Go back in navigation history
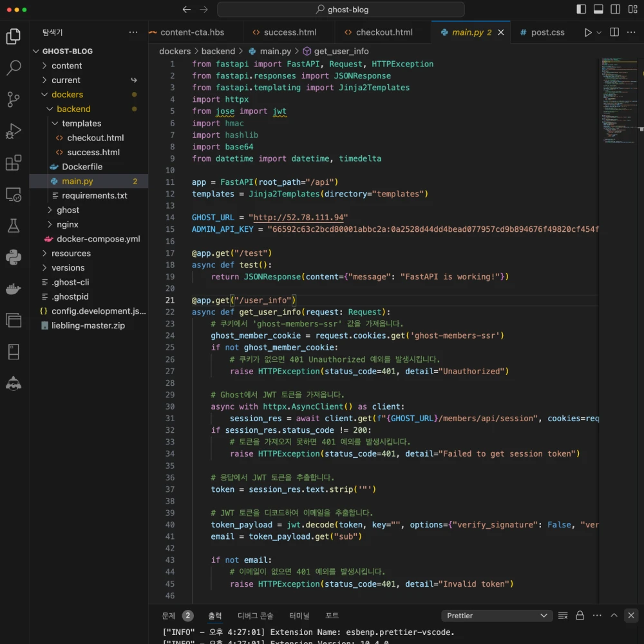Screen dimensions: 644x644 click(187, 10)
